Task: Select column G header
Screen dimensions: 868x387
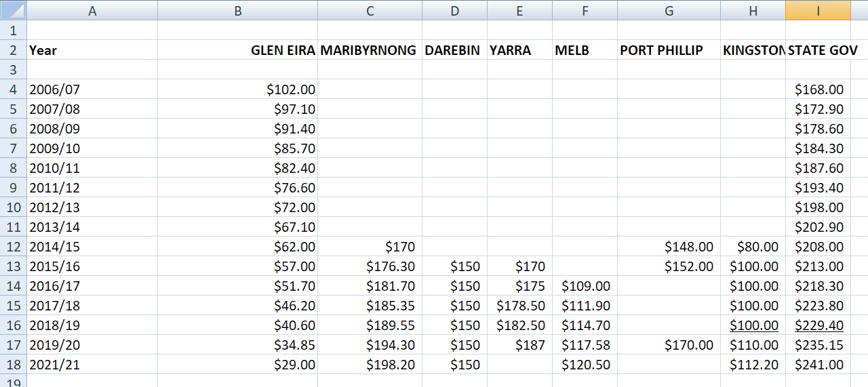Action: click(669, 10)
